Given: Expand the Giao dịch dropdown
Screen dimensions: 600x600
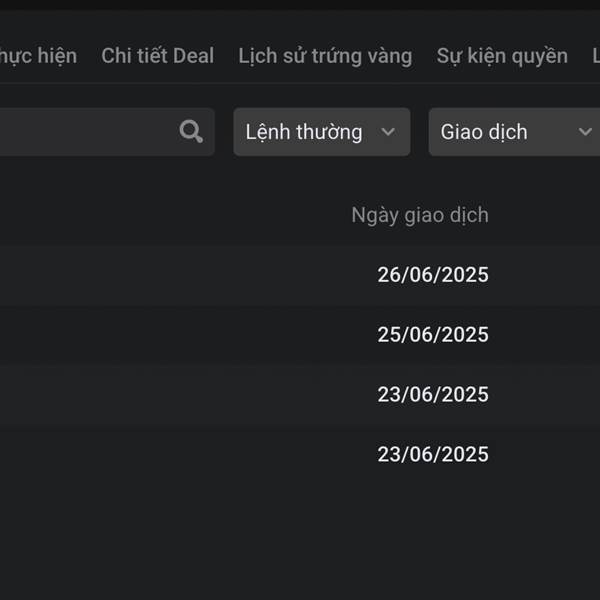Looking at the screenshot, I should pyautogui.click(x=514, y=132).
